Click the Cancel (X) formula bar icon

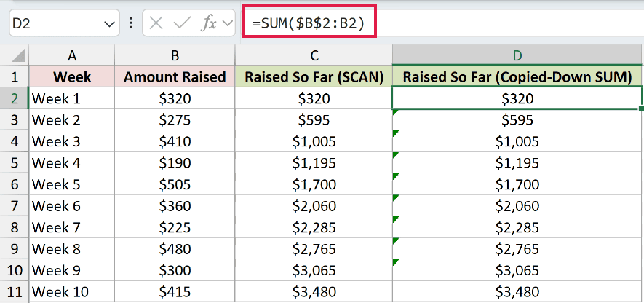tap(156, 23)
